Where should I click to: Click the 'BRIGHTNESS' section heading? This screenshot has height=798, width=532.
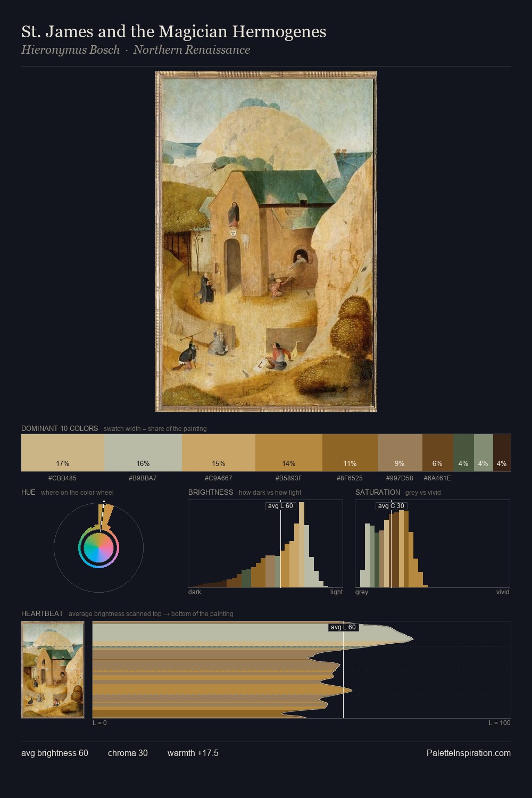click(211, 492)
